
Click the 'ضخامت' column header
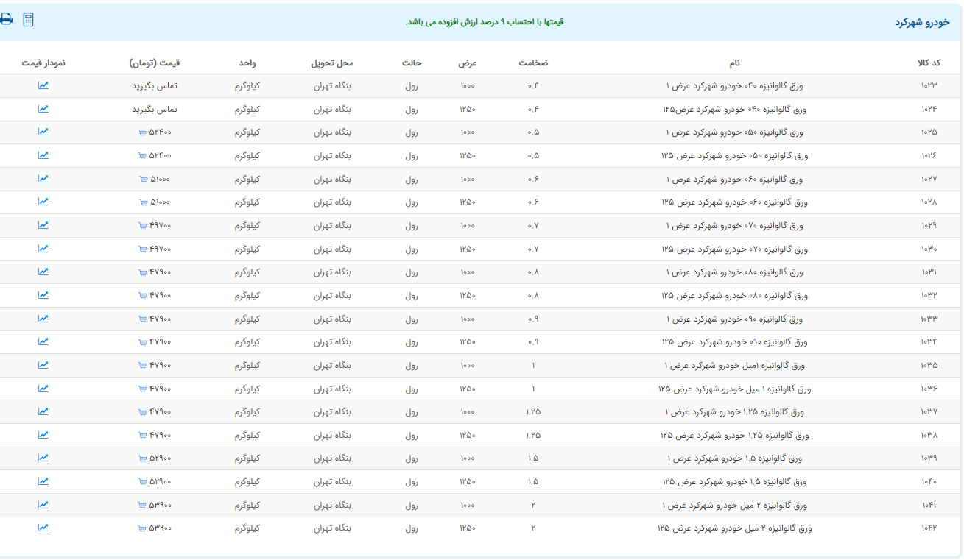coord(533,63)
